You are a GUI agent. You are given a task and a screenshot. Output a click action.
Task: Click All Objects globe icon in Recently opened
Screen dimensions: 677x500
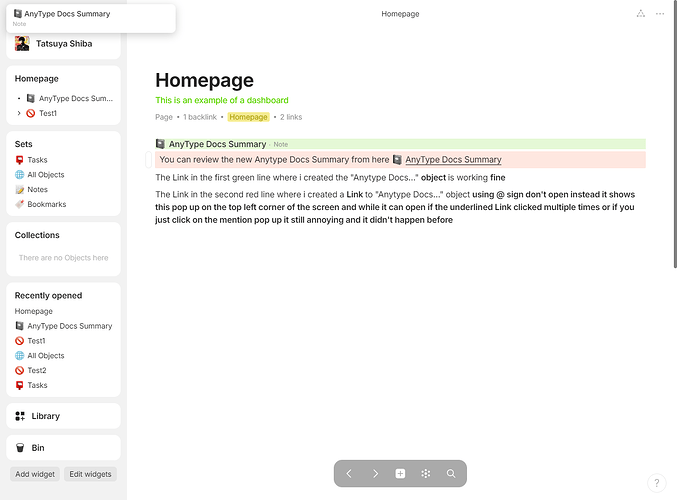click(x=19, y=356)
